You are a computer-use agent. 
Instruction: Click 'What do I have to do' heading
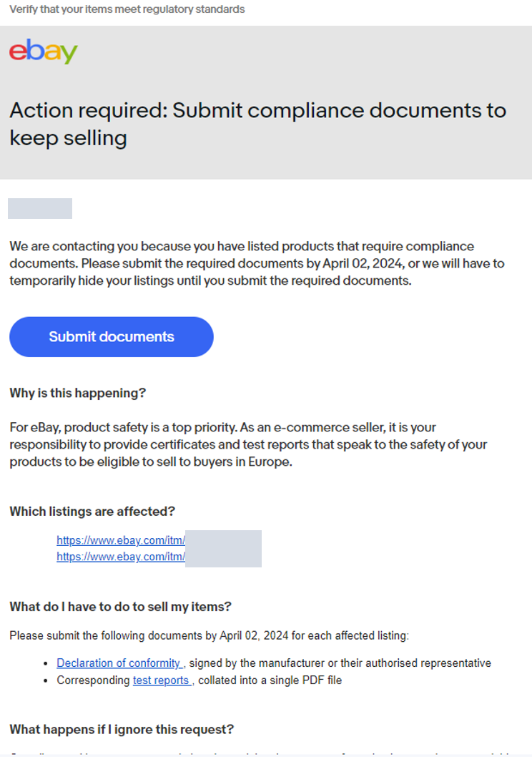[x=120, y=607]
